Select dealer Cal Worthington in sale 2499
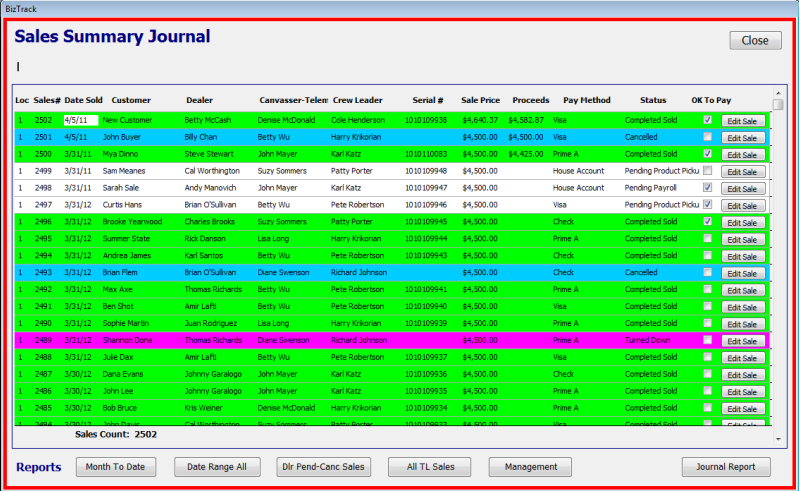This screenshot has width=800, height=491. (x=212, y=170)
